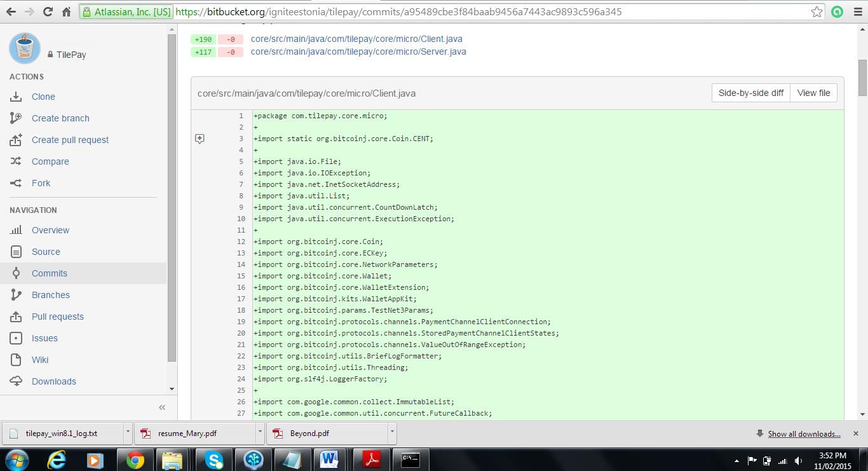Reload the current page
The width and height of the screenshot is (868, 471).
(48, 12)
